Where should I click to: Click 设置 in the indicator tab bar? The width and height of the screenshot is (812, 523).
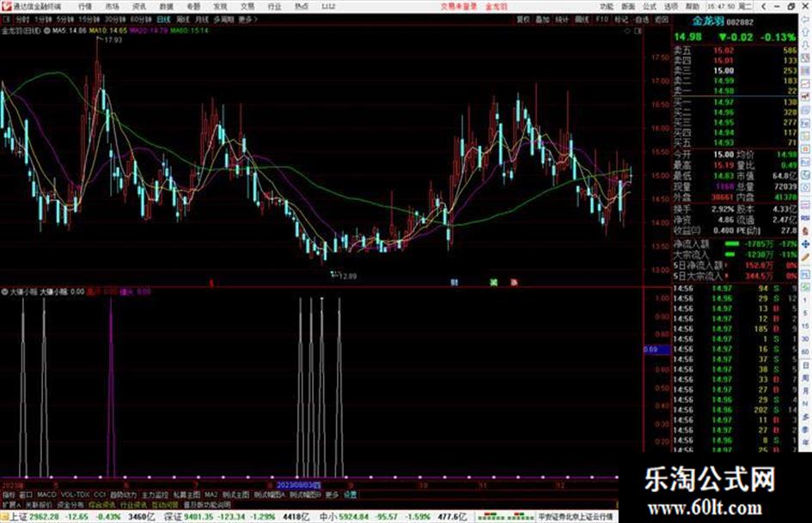point(351,495)
